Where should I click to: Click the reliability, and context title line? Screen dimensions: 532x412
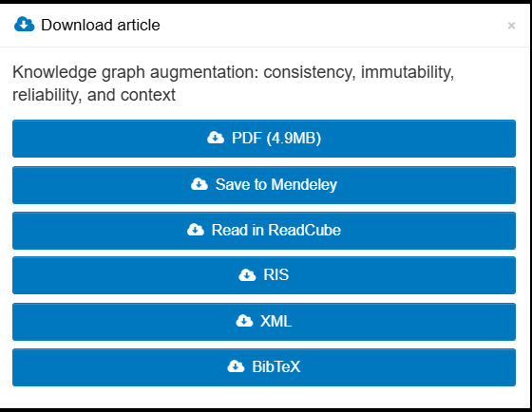(x=94, y=95)
